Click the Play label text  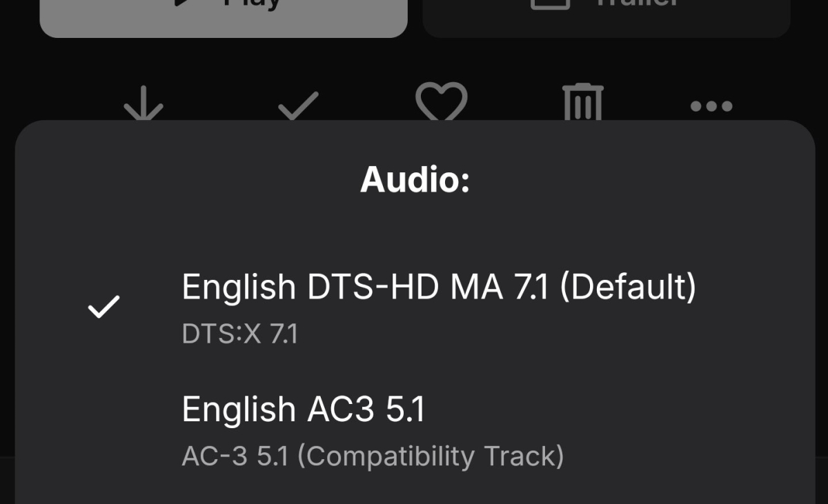(x=252, y=3)
